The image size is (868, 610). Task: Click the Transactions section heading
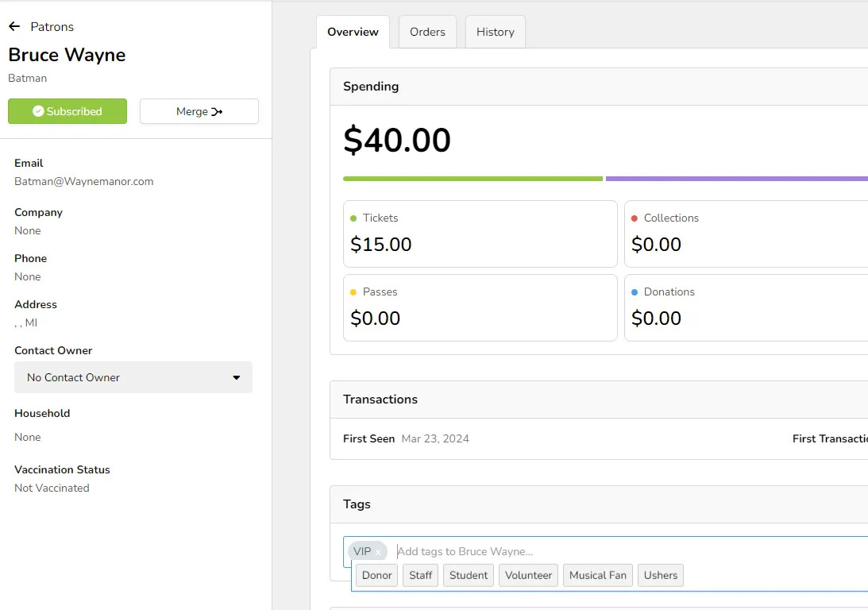pos(380,399)
